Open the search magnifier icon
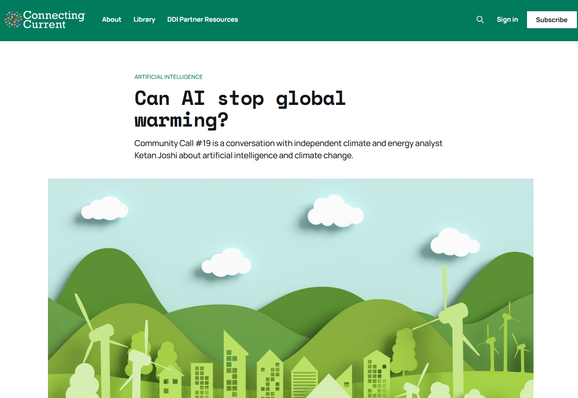 480,20
